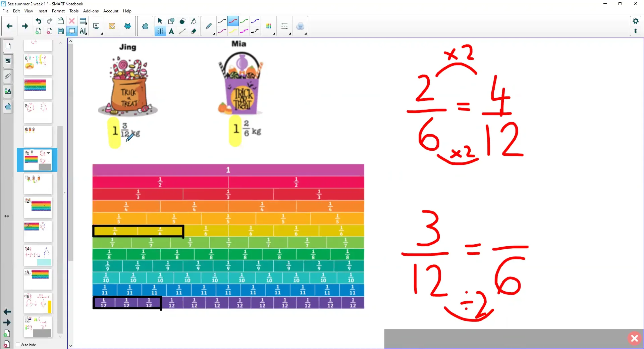Close the screen shade with red X
644x349 pixels.
(634, 338)
